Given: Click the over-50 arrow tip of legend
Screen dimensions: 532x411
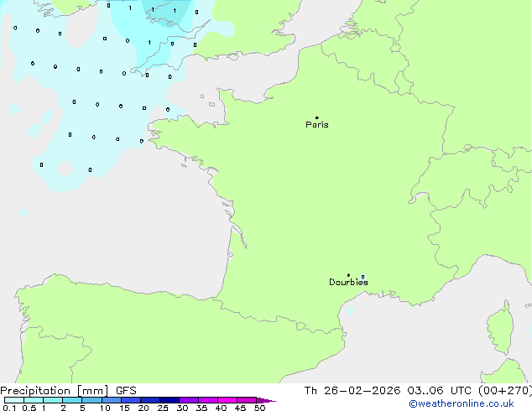Looking at the screenshot, I should [x=266, y=400].
